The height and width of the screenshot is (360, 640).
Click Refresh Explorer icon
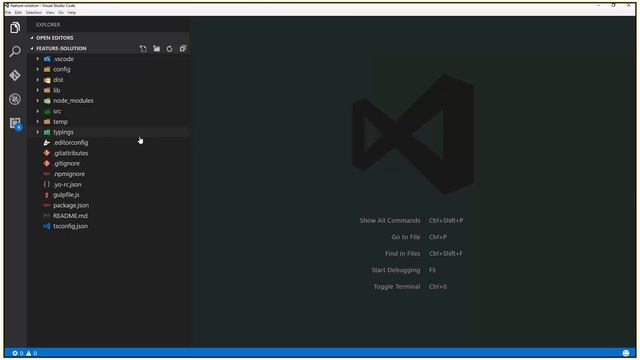coord(169,49)
